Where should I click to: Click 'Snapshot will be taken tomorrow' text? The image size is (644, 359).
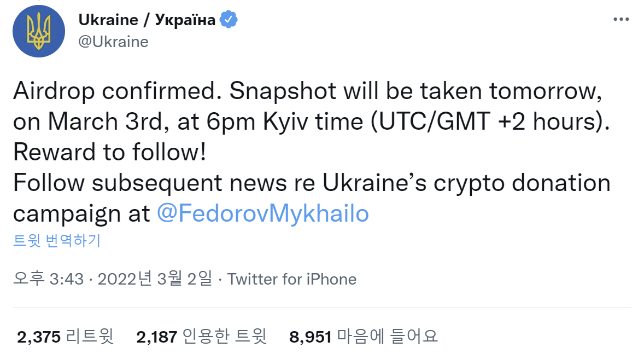tap(415, 91)
